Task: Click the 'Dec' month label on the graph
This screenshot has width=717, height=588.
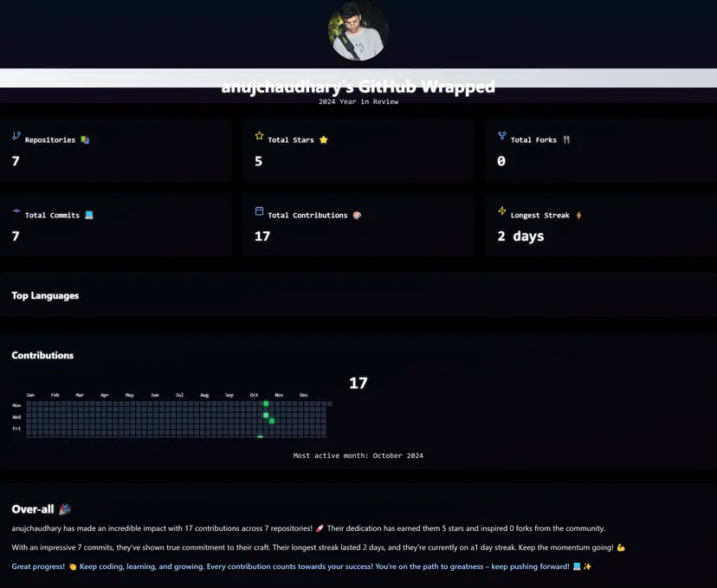Action: 304,395
